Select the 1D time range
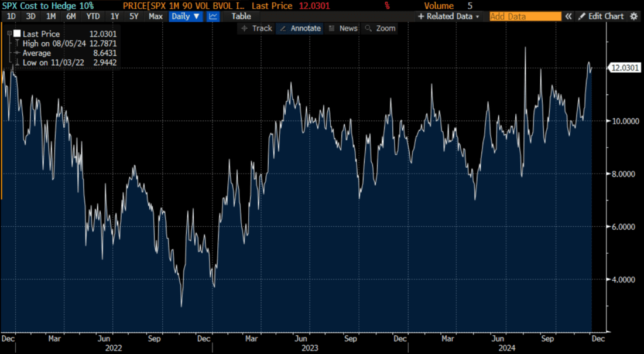Image resolution: width=644 pixels, height=354 pixels. [11, 16]
